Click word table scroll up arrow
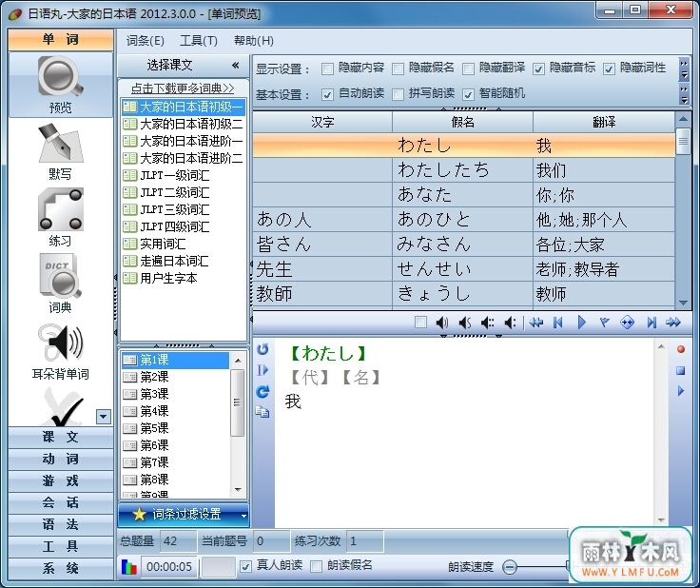 [x=683, y=119]
